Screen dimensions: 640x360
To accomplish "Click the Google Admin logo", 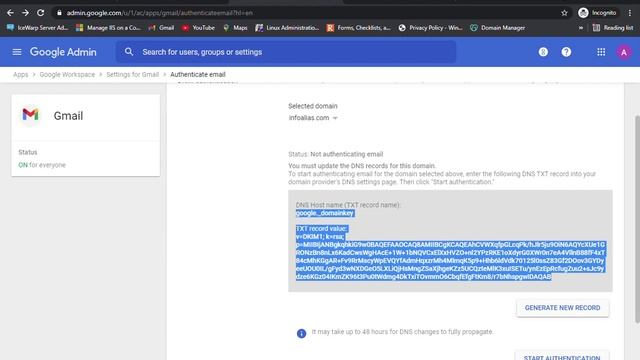I will coord(63,52).
